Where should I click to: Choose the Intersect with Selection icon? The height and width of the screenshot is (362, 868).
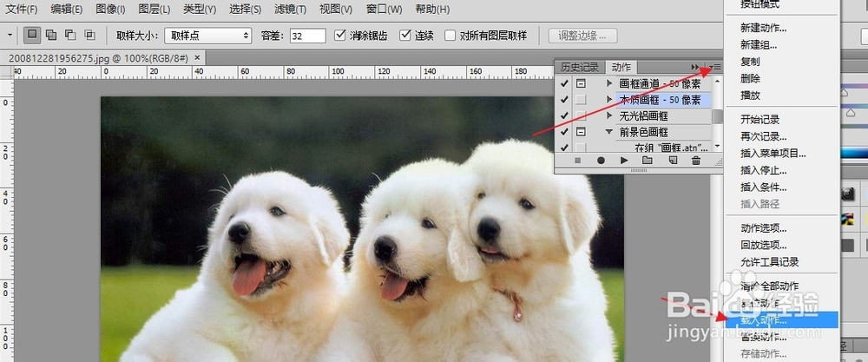89,36
